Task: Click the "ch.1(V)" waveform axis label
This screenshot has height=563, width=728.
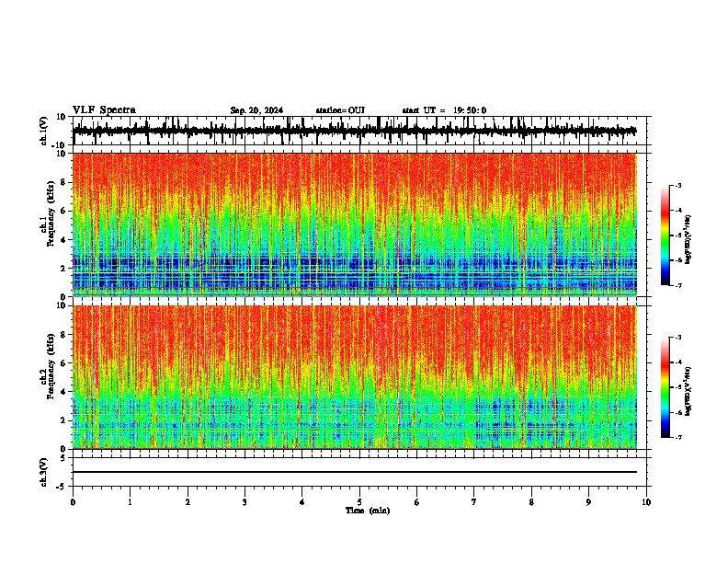Action: point(44,131)
